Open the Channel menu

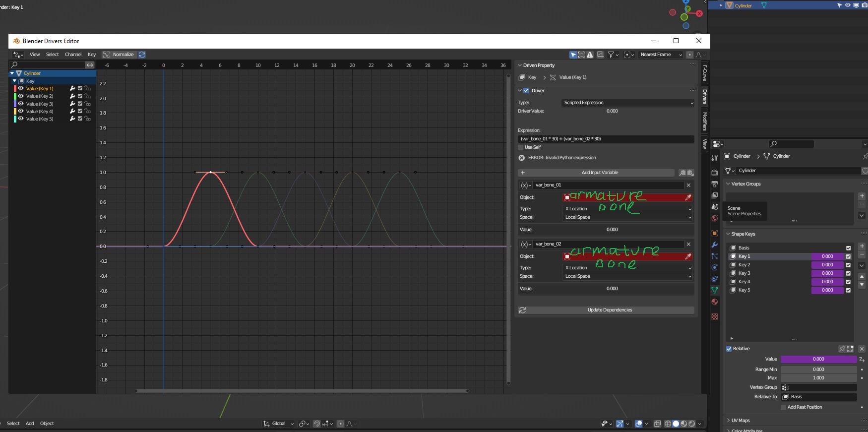73,55
